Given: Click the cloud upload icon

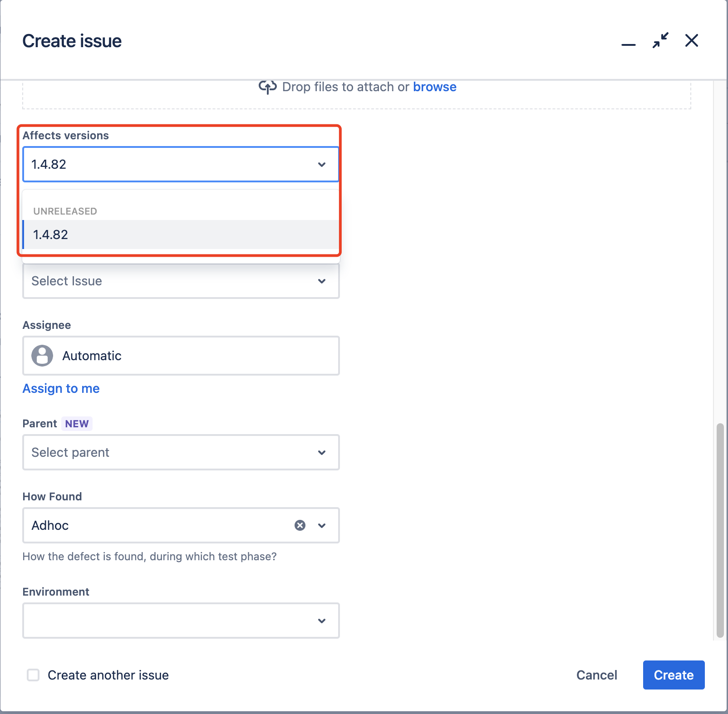Looking at the screenshot, I should (267, 87).
